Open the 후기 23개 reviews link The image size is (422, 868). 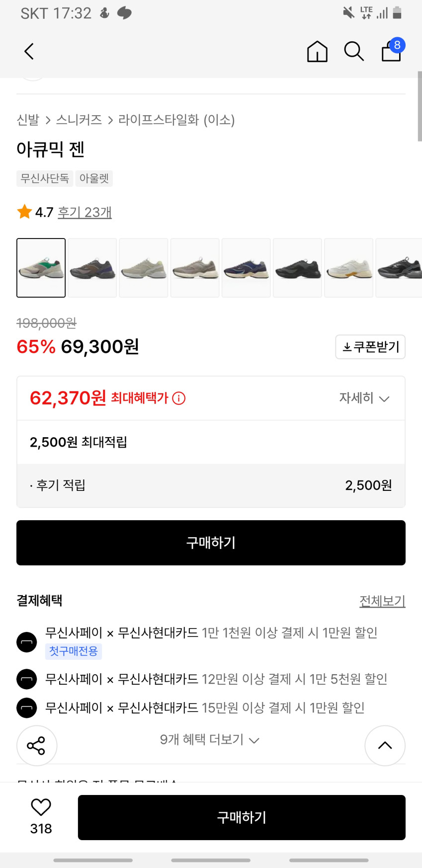(84, 212)
